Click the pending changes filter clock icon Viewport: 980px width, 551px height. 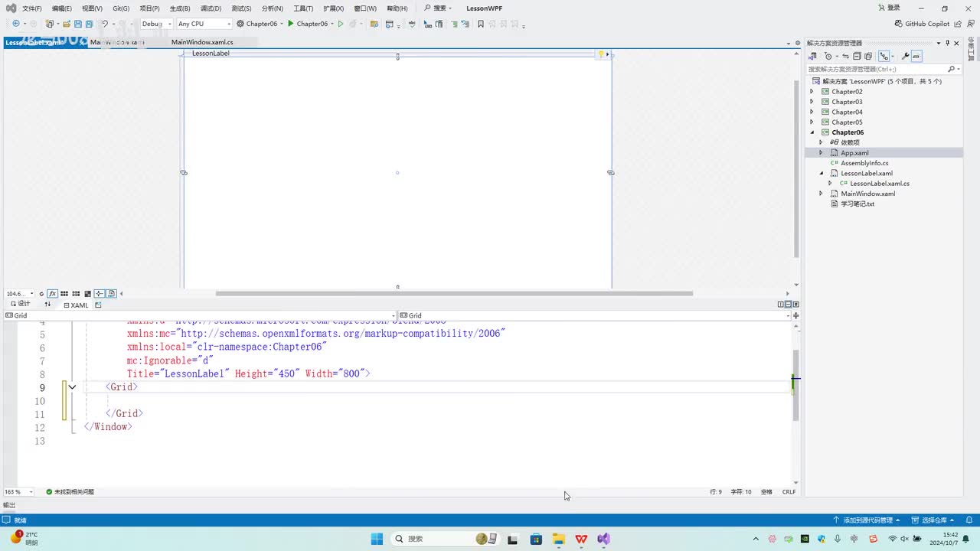pos(828,56)
